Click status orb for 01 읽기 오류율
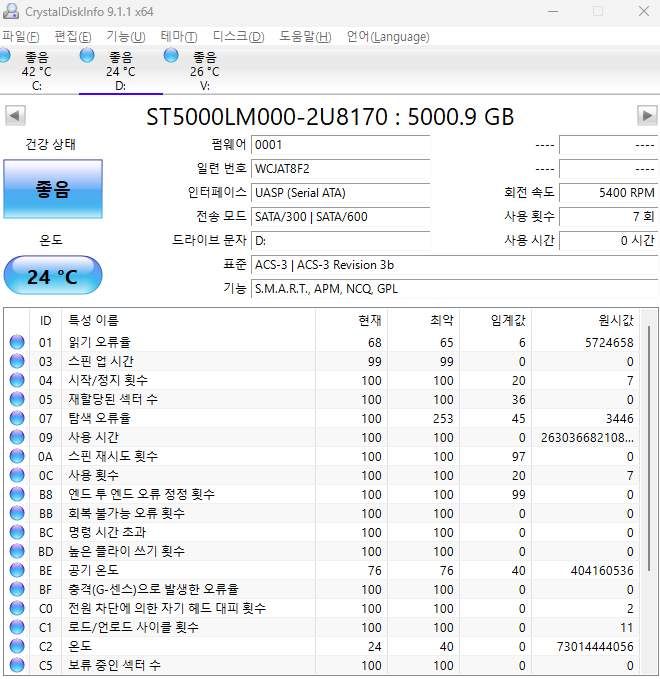Screen dimensions: 660x679 click(x=17, y=343)
